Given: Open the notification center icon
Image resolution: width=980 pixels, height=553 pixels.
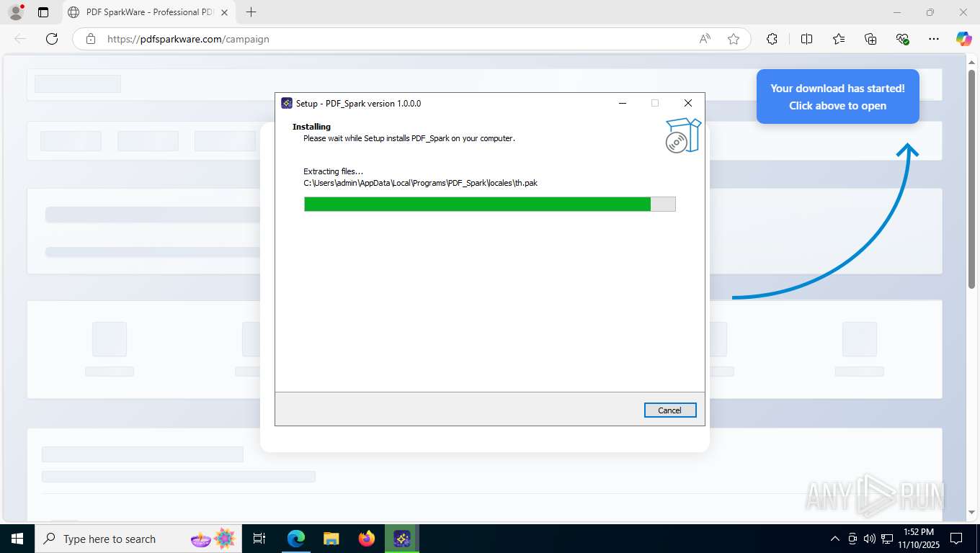Looking at the screenshot, I should [x=956, y=539].
